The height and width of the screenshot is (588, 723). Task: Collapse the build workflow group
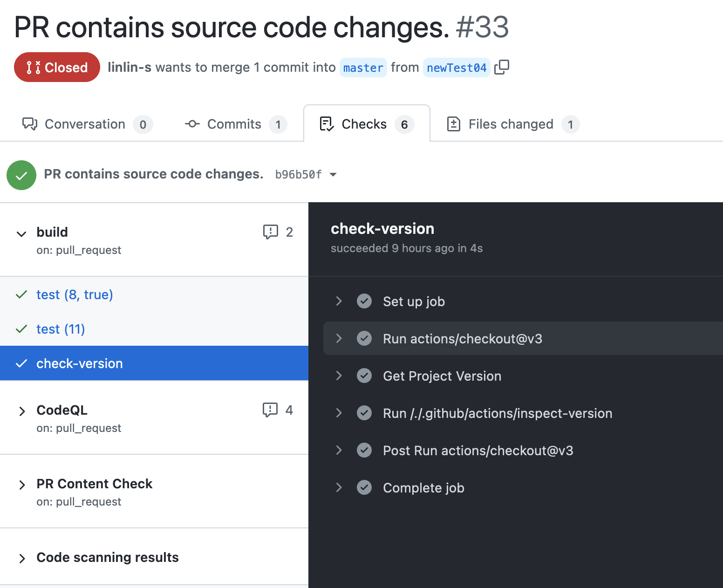pos(21,233)
